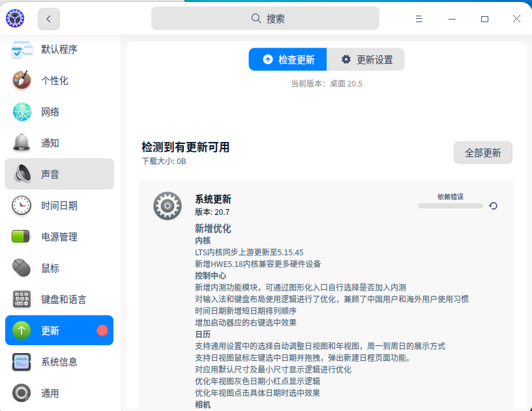
Task: Click the 相机 section heading
Action: (x=203, y=405)
